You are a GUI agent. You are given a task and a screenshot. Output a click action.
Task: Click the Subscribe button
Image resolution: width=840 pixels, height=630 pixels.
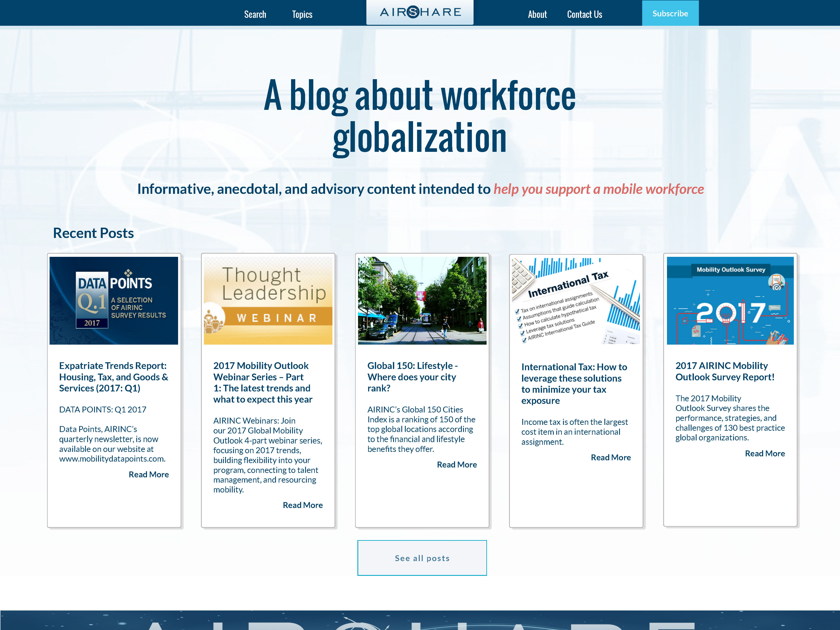(670, 13)
